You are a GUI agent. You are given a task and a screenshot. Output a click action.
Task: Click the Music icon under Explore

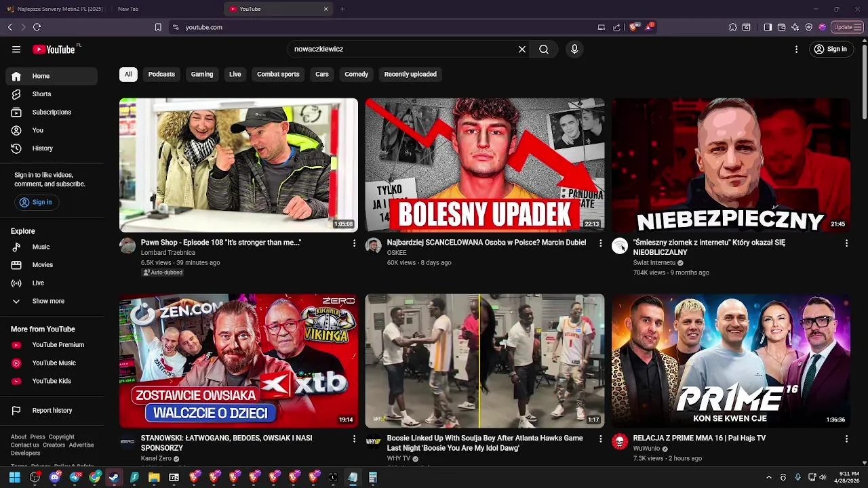click(16, 247)
